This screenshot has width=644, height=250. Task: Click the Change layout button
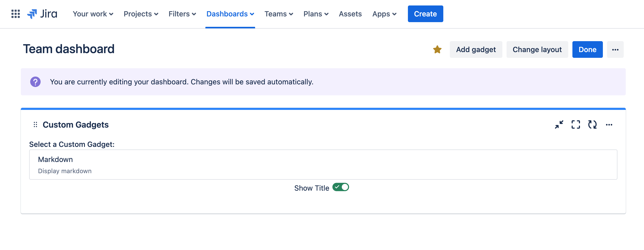tap(537, 49)
